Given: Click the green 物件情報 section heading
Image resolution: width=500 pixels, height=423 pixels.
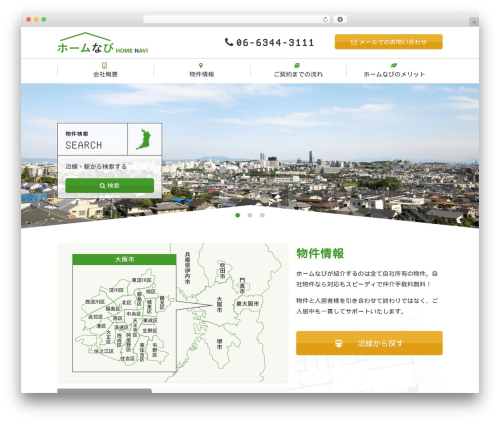Looking at the screenshot, I should [320, 253].
